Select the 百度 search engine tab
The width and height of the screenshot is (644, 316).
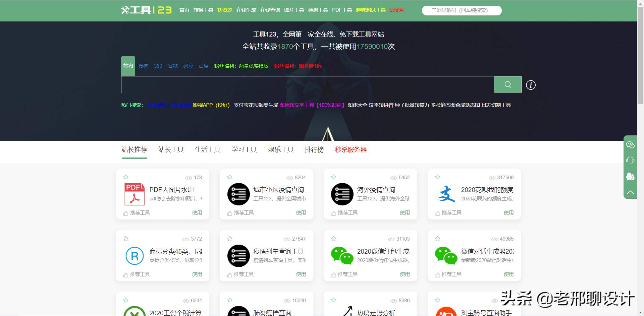pyautogui.click(x=203, y=66)
